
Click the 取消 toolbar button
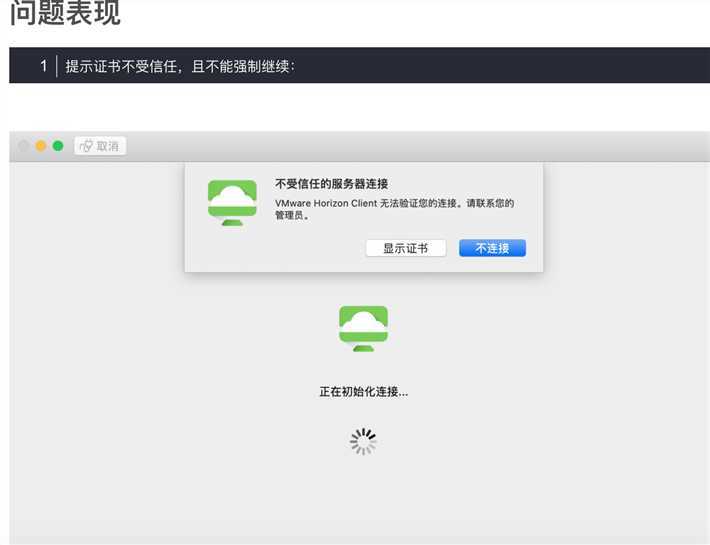pos(100,146)
